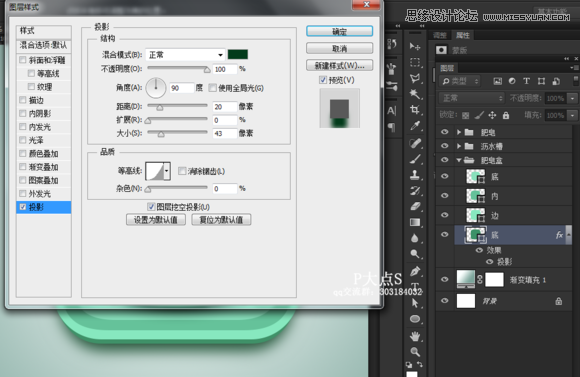The width and height of the screenshot is (580, 377).
Task: Expand the 肥皂 layer group
Action: 459,132
